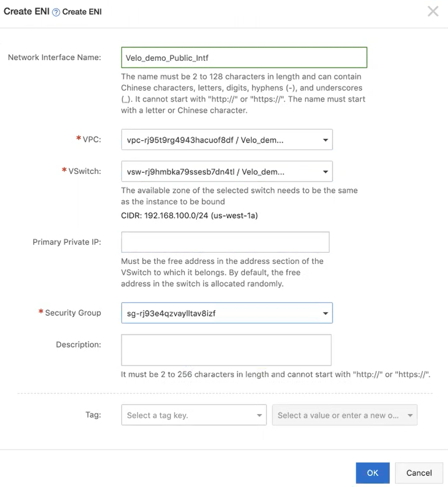Image resolution: width=448 pixels, height=487 pixels.
Task: Confirm with the OK button
Action: click(372, 472)
